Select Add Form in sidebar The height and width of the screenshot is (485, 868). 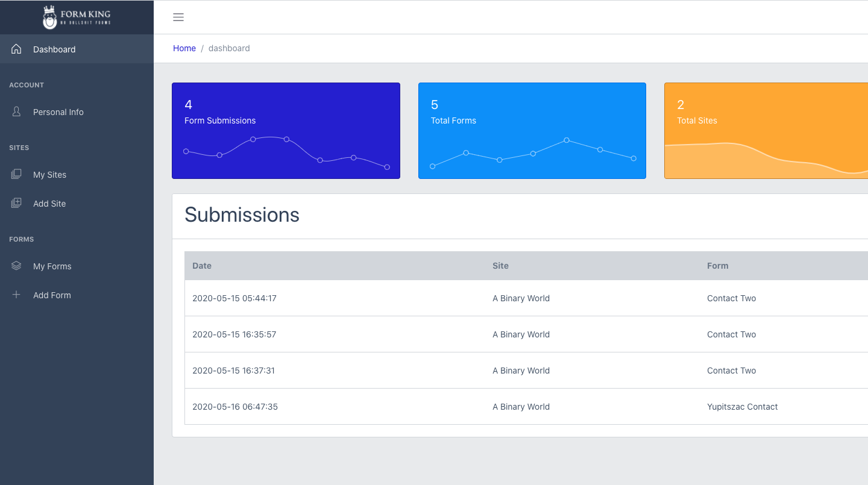tap(77, 295)
